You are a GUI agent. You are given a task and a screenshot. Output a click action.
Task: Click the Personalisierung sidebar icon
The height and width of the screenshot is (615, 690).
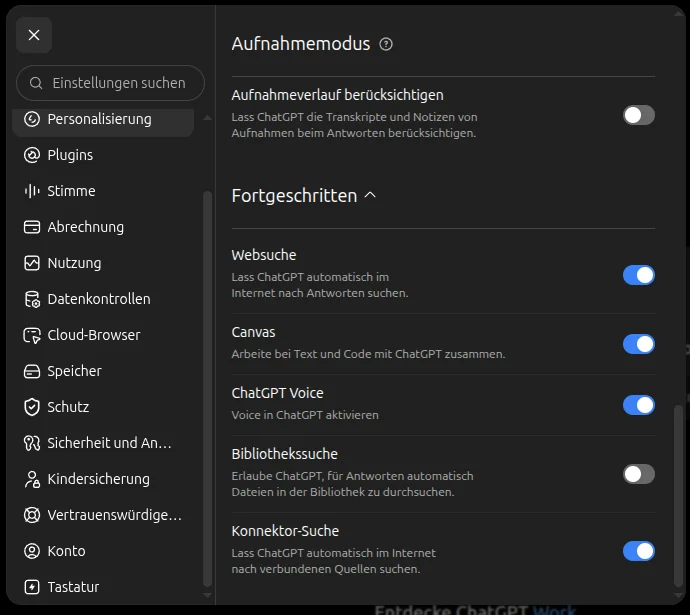click(32, 119)
